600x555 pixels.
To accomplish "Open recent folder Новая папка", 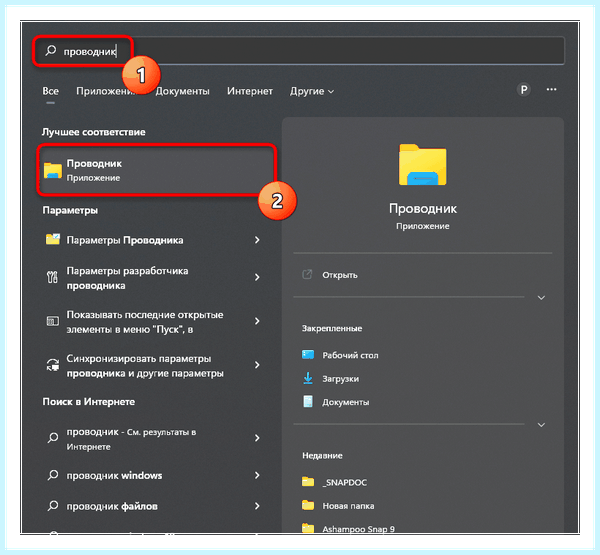I will click(348, 506).
